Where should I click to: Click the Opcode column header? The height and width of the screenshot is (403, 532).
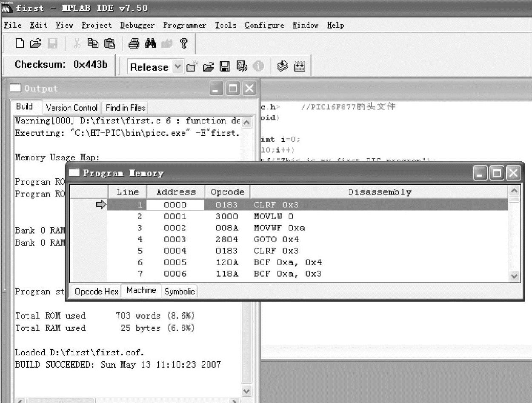(227, 192)
